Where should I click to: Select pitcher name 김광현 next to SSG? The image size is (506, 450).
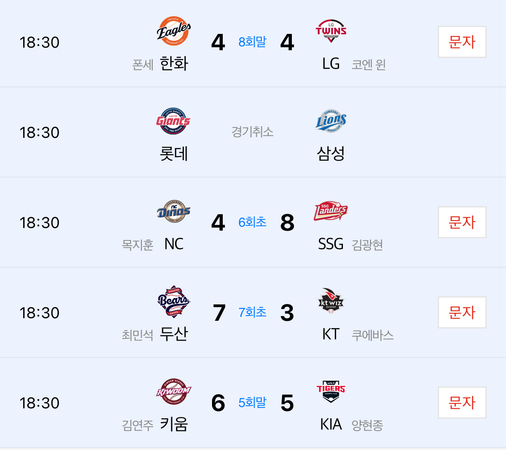coord(367,245)
